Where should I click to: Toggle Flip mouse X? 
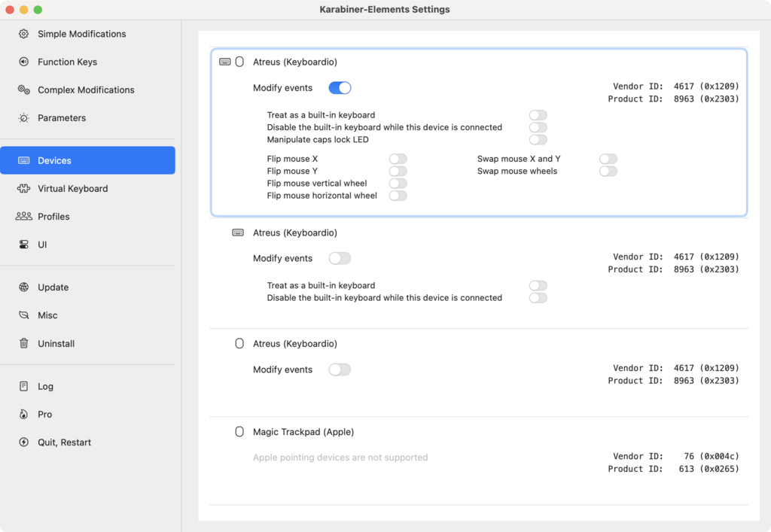coord(398,159)
